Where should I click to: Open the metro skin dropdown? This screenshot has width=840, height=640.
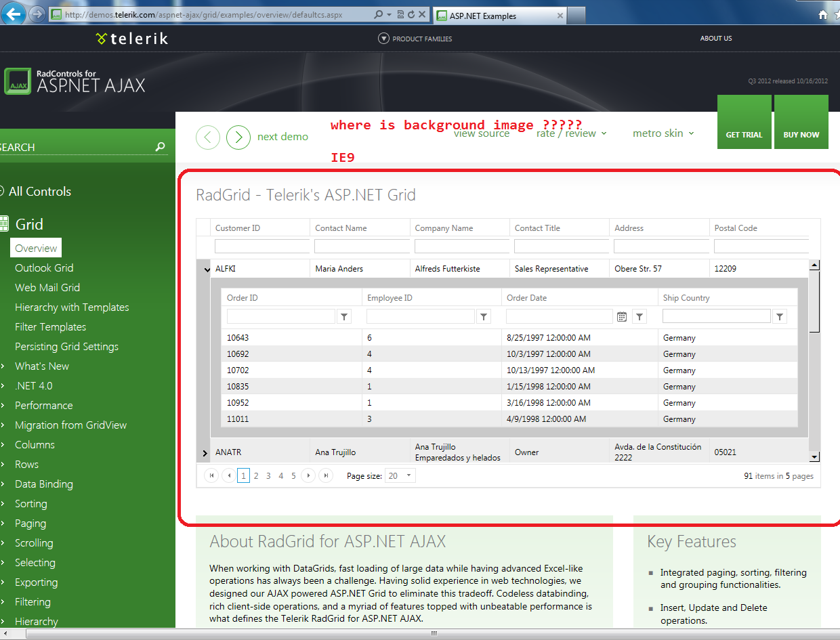click(663, 133)
